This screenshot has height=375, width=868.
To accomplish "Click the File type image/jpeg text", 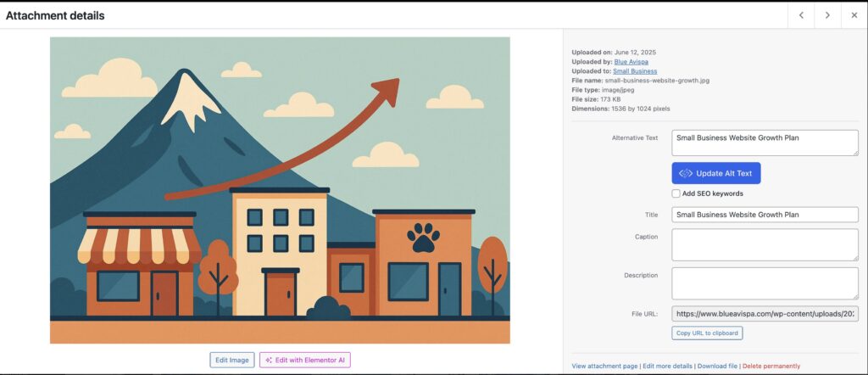I will click(603, 90).
